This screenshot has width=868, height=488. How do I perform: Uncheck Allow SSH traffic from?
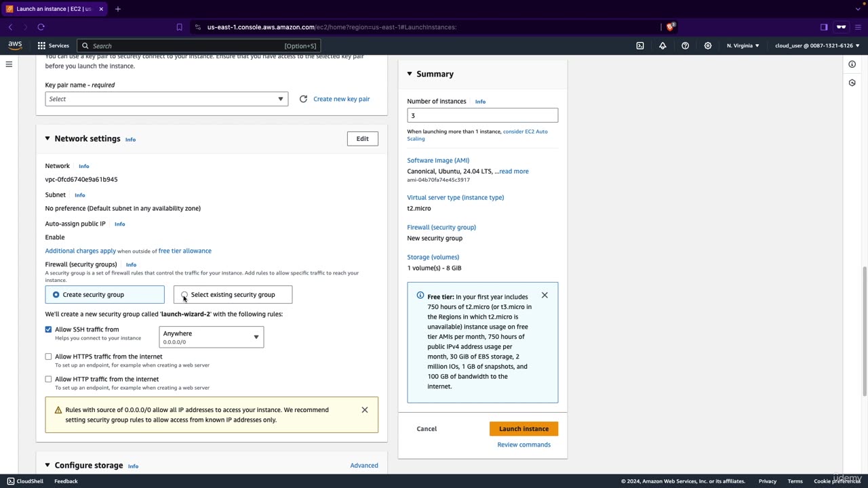click(48, 329)
